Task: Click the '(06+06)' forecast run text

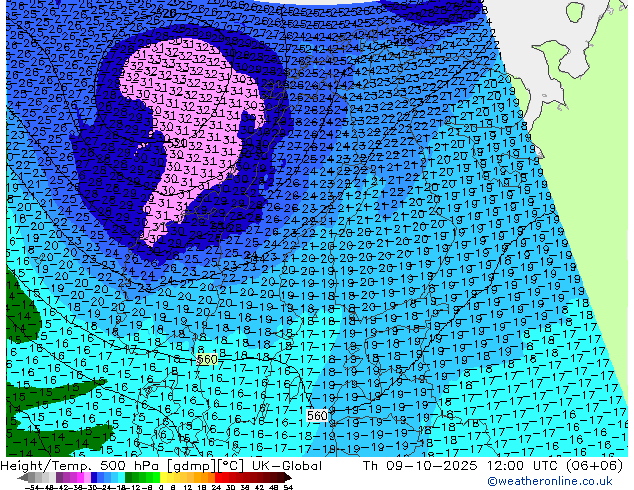Action: [594, 466]
